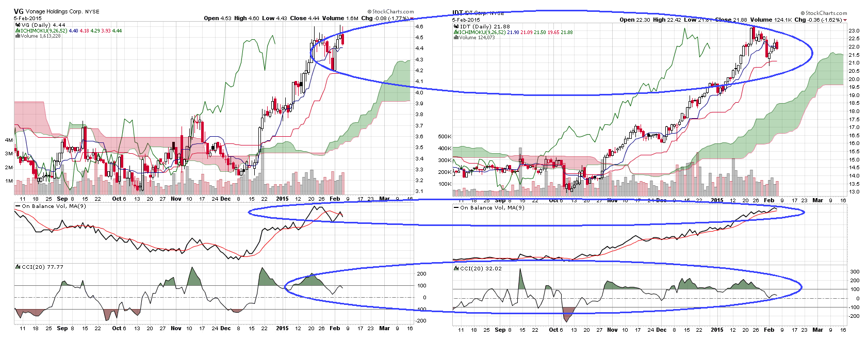Click the On Balance Vol legend dash, IDT chart

tap(456, 208)
